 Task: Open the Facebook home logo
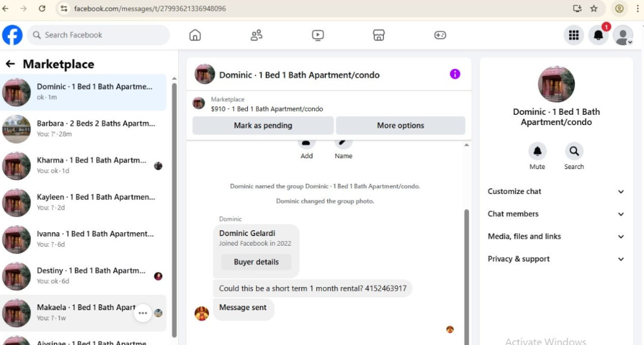[12, 35]
